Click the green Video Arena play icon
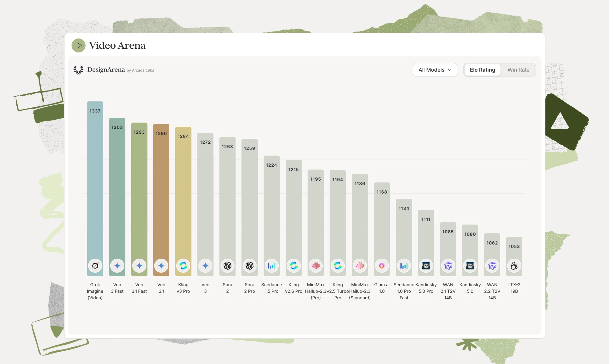 78,45
